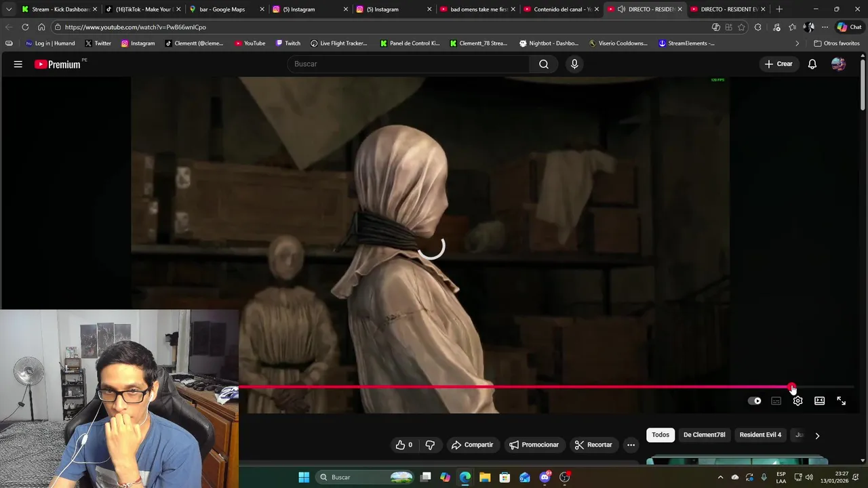This screenshot has height=488, width=868.
Task: Open the Compartir share dialog
Action: [473, 445]
